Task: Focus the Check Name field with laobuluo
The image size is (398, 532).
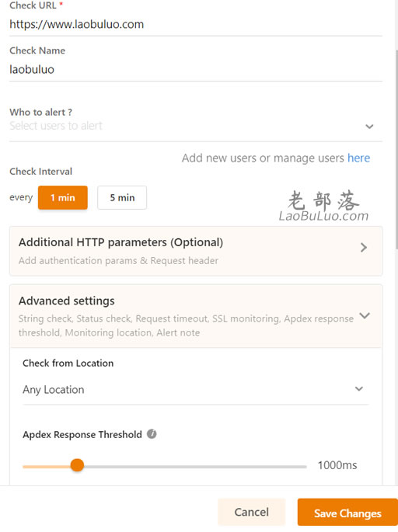Action: coord(196,70)
